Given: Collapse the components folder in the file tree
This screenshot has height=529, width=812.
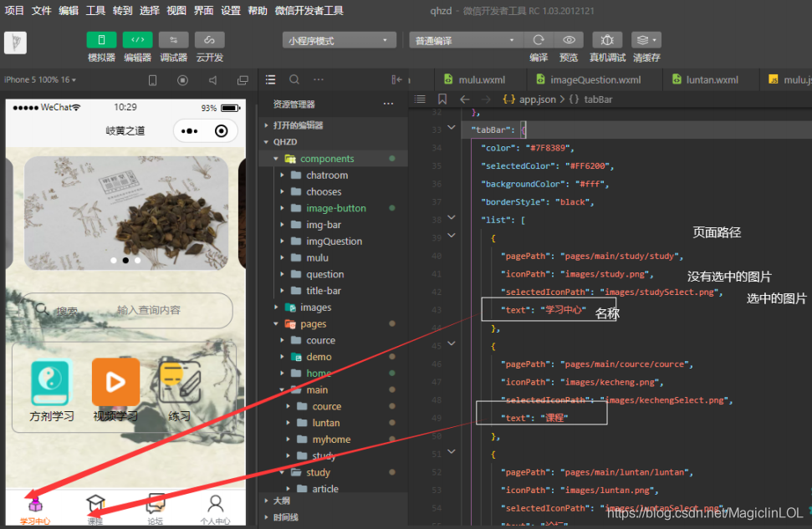Looking at the screenshot, I should point(326,159).
